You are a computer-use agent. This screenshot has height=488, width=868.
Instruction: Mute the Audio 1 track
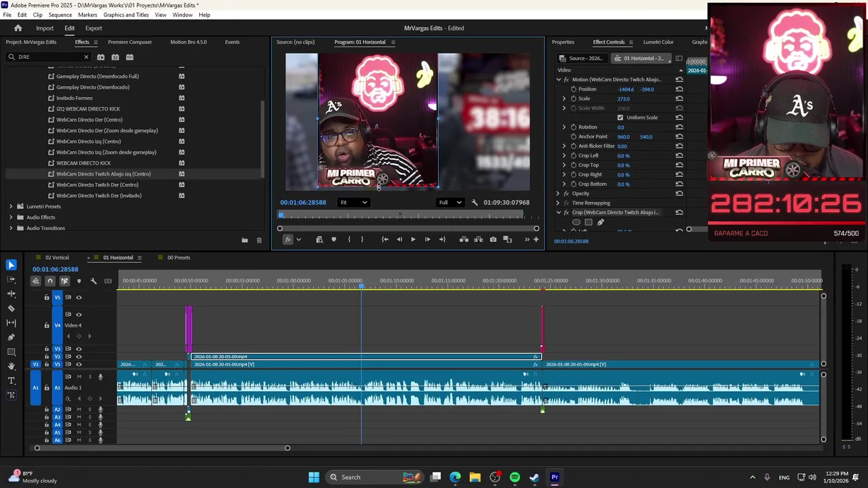[79, 376]
